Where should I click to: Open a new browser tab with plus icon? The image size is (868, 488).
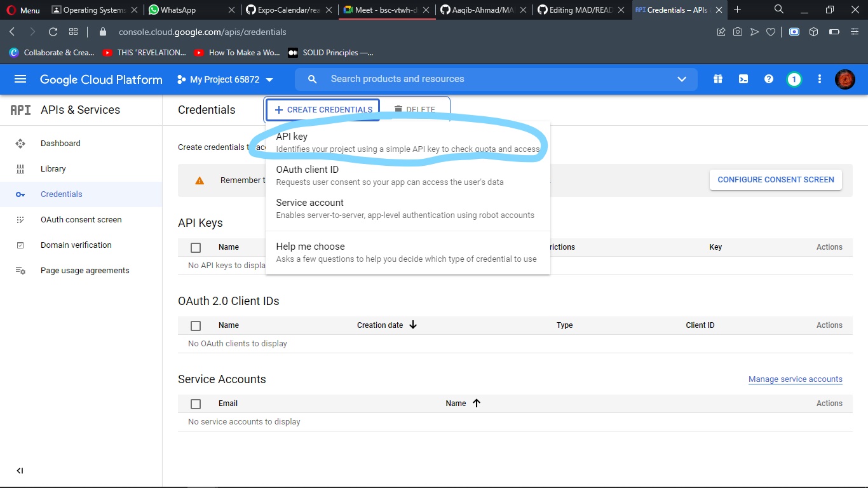pos(737,10)
